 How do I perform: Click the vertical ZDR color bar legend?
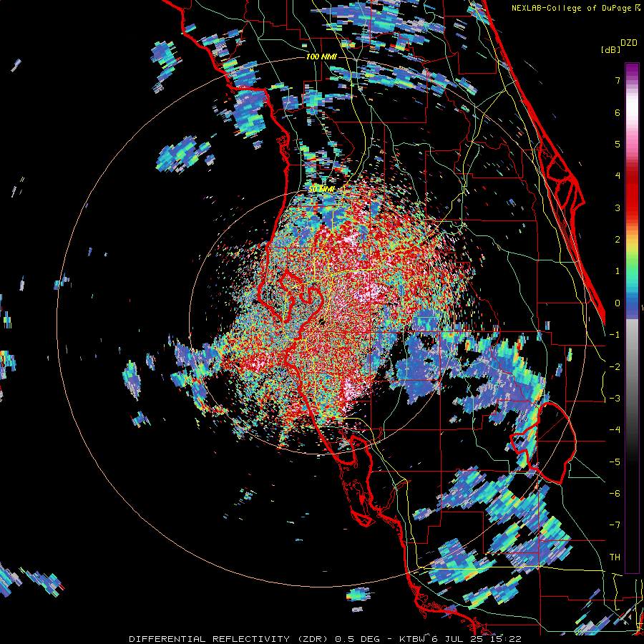(632, 318)
